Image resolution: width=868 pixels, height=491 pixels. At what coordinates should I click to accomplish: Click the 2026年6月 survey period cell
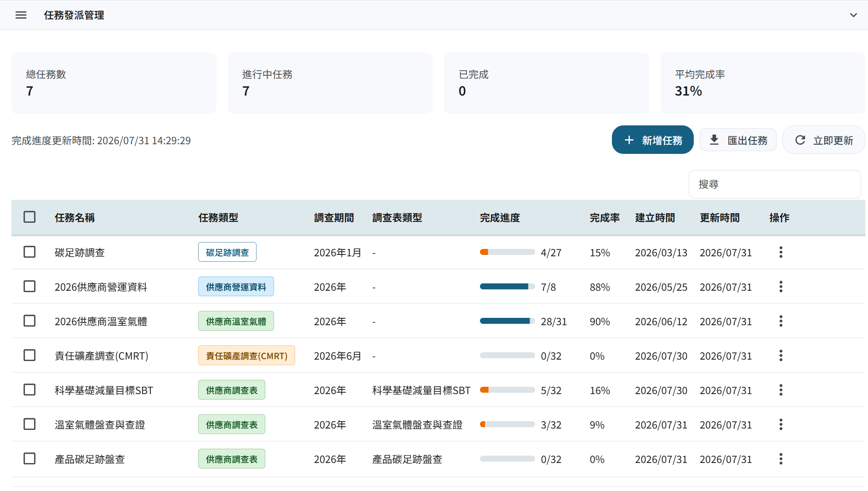(x=337, y=356)
